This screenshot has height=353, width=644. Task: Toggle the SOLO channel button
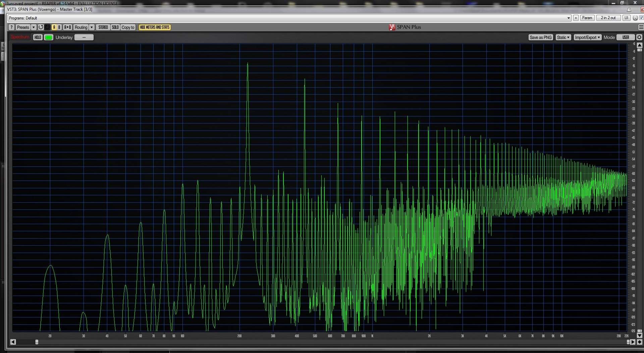(x=115, y=27)
